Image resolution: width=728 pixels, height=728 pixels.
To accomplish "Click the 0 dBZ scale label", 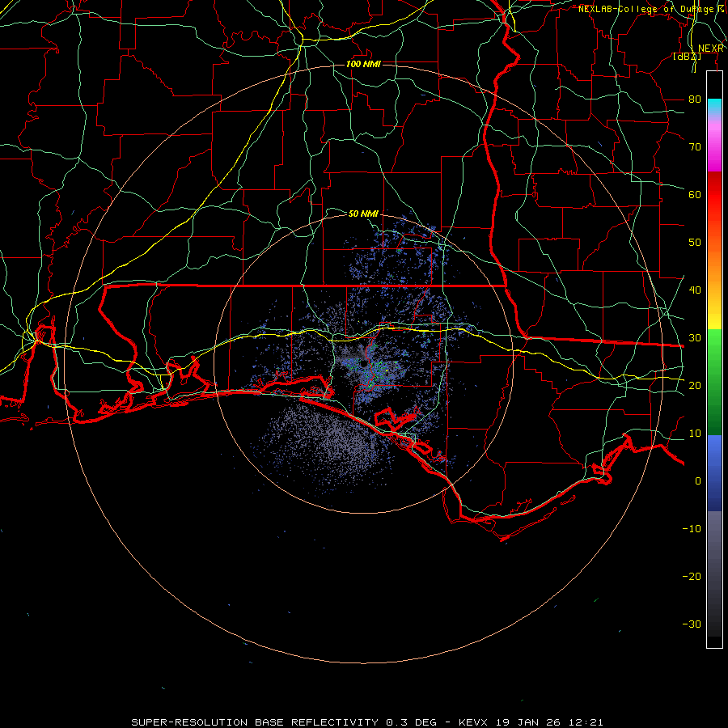I will tap(698, 481).
